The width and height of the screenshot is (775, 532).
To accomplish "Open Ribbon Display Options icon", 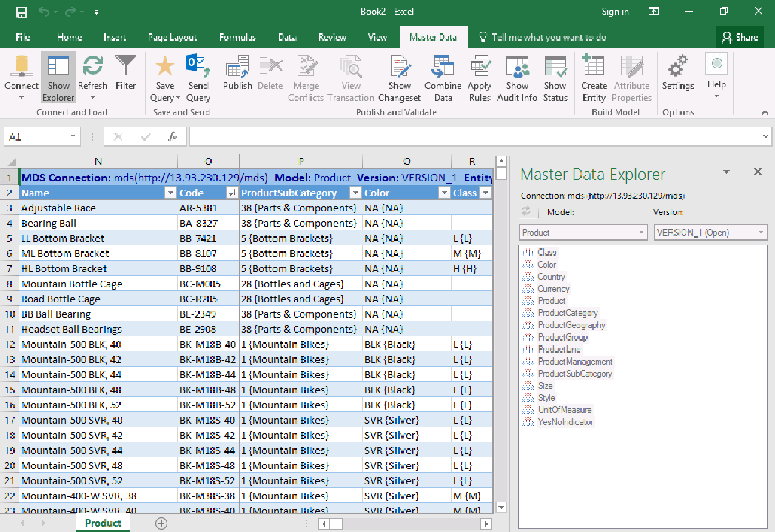I will [x=654, y=12].
